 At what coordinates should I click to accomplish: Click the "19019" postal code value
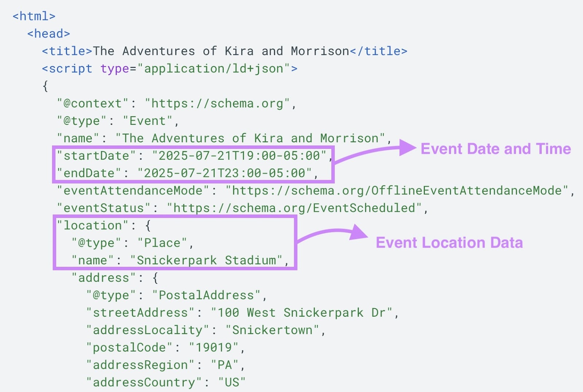point(214,348)
